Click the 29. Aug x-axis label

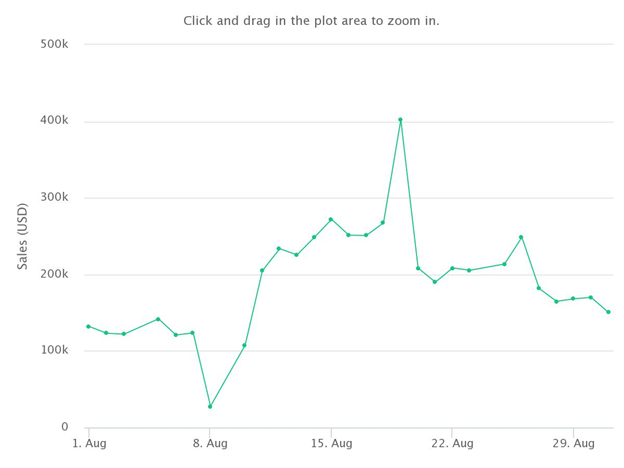tap(573, 443)
